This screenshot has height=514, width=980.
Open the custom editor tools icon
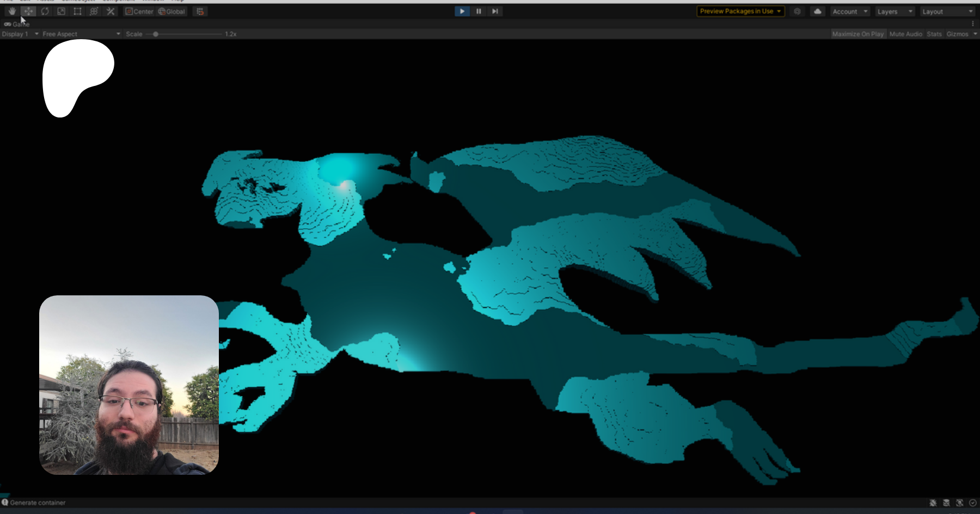click(x=111, y=11)
